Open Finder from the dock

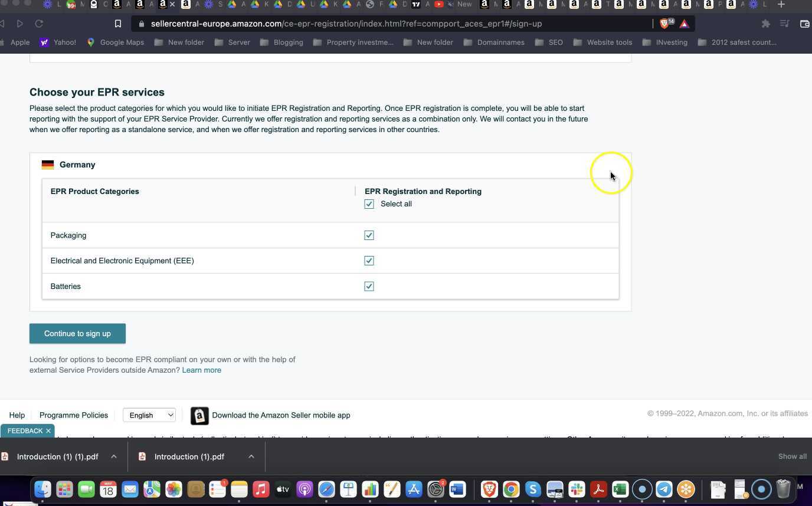coord(42,489)
